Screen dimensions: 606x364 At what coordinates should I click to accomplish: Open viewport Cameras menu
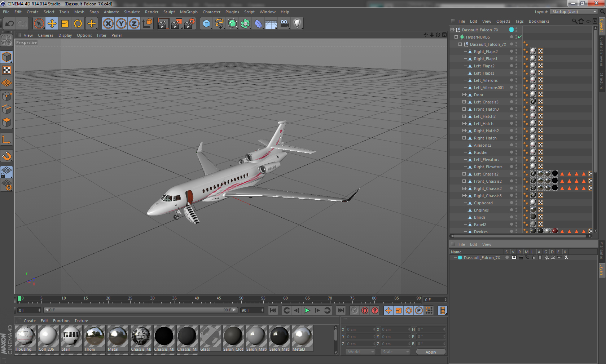pyautogui.click(x=45, y=35)
